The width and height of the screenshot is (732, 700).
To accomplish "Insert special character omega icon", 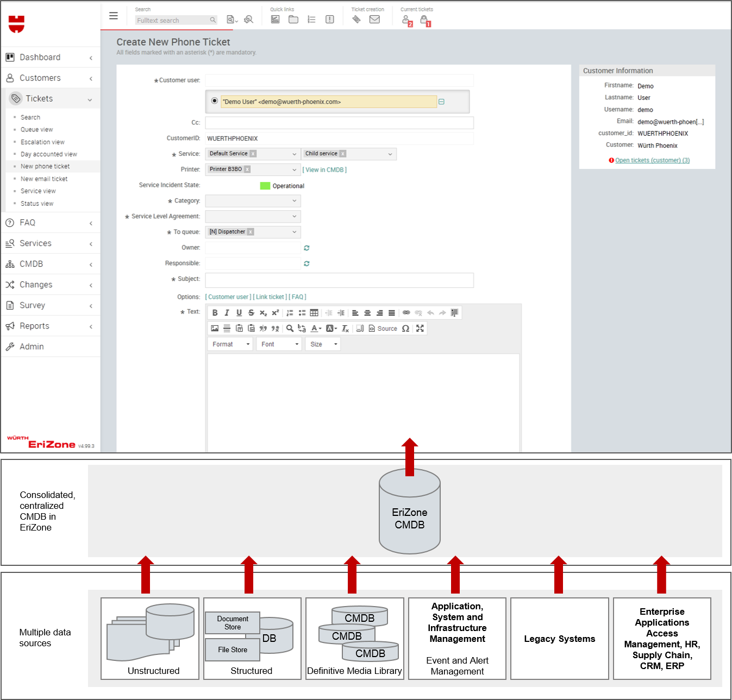I will pyautogui.click(x=405, y=329).
